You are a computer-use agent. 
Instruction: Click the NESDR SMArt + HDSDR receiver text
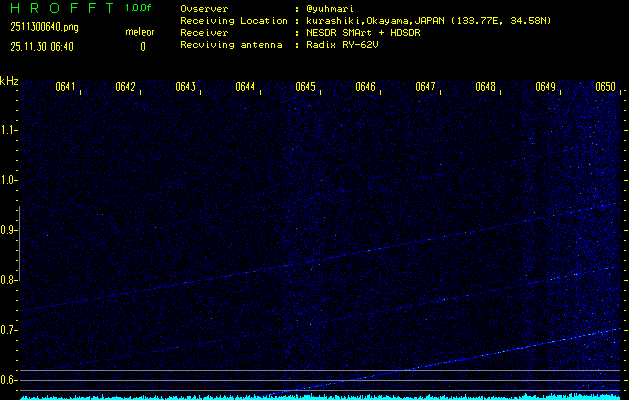[363, 32]
